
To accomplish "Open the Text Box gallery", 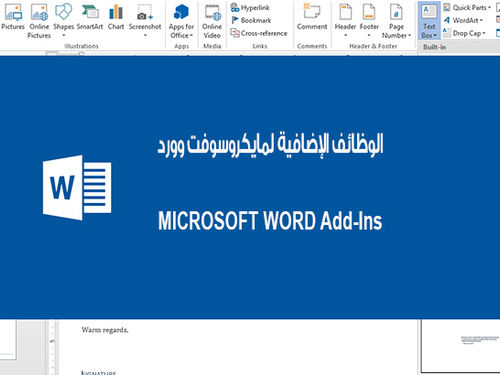I will [429, 21].
